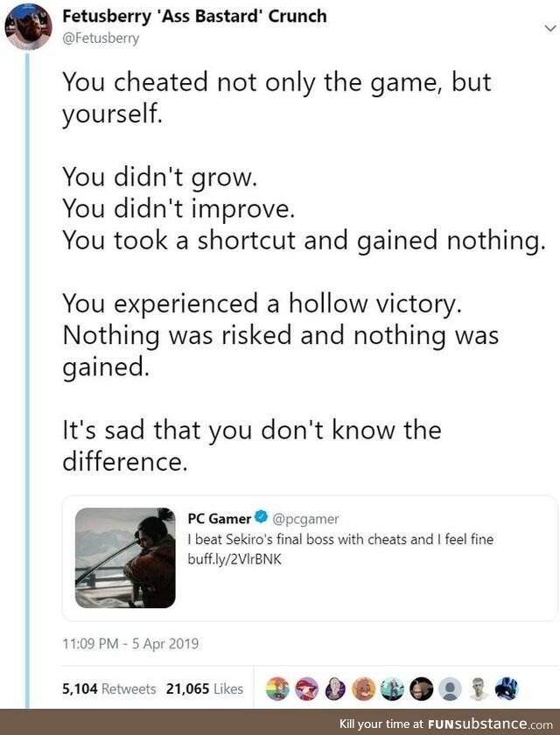
Task: Click the last dark blue liker avatar
Action: tap(506, 689)
